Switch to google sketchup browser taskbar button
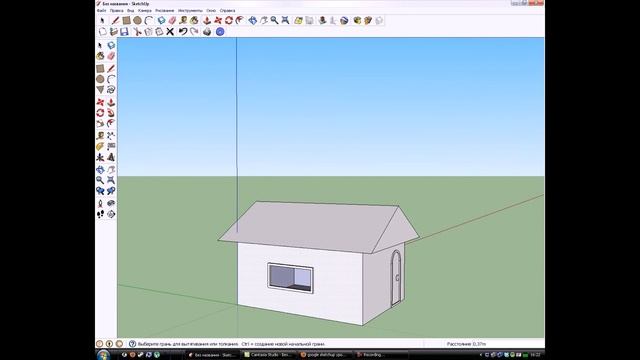Viewport: 640px width, 360px height. tap(324, 355)
